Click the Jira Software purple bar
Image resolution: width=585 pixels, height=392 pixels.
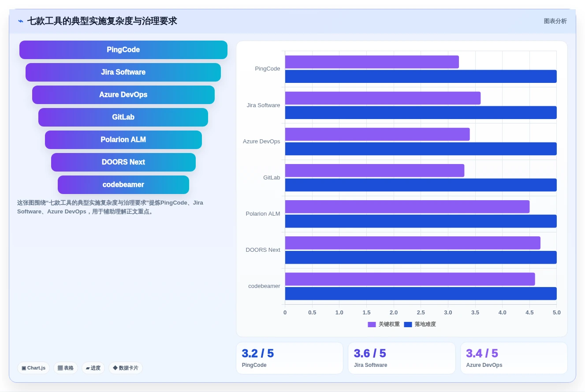click(x=383, y=98)
